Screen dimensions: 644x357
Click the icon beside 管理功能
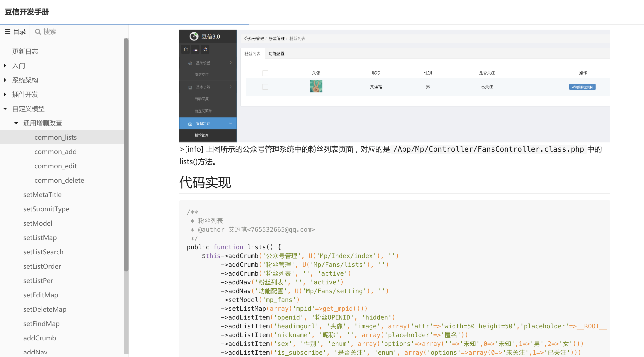190,124
